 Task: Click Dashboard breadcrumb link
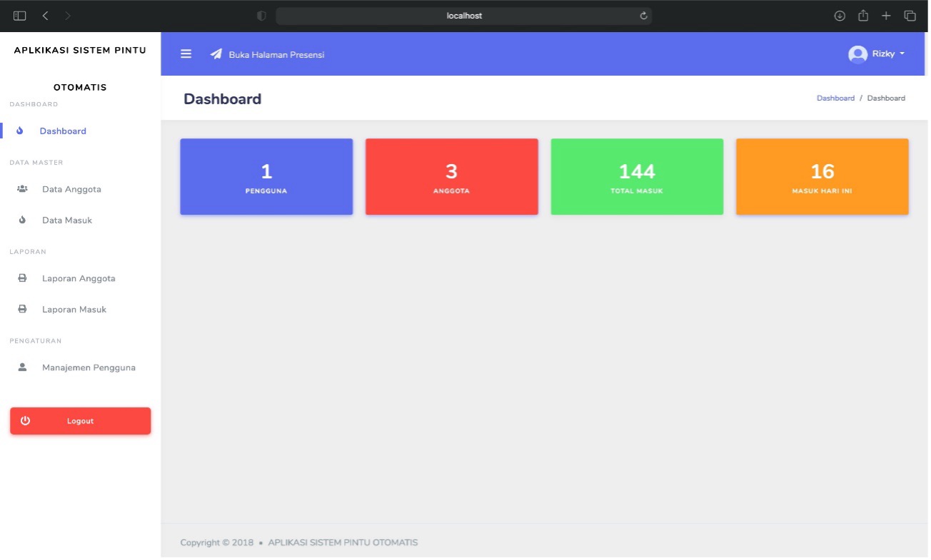[835, 98]
